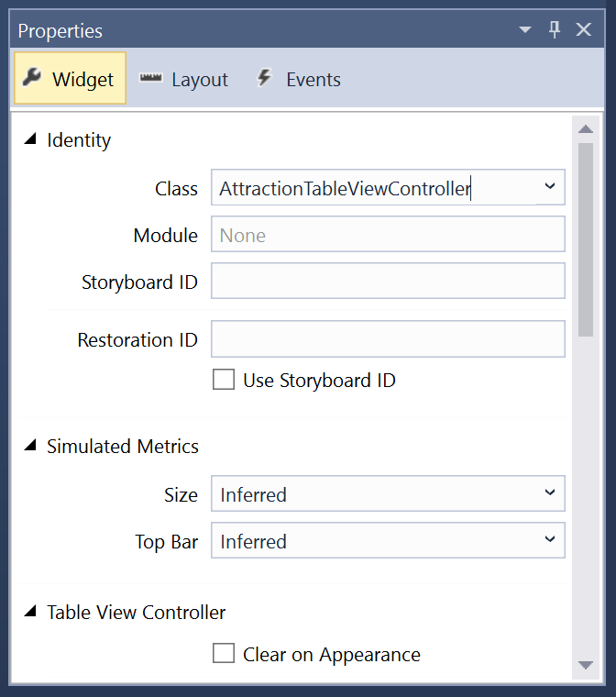Image resolution: width=616 pixels, height=697 pixels.
Task: Switch to the Layout tab
Action: pyautogui.click(x=184, y=79)
